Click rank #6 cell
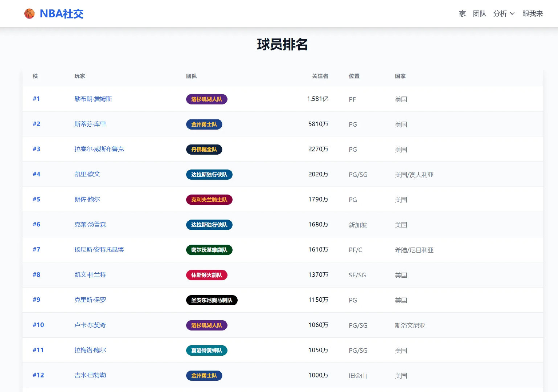The width and height of the screenshot is (558, 392). coord(36,224)
